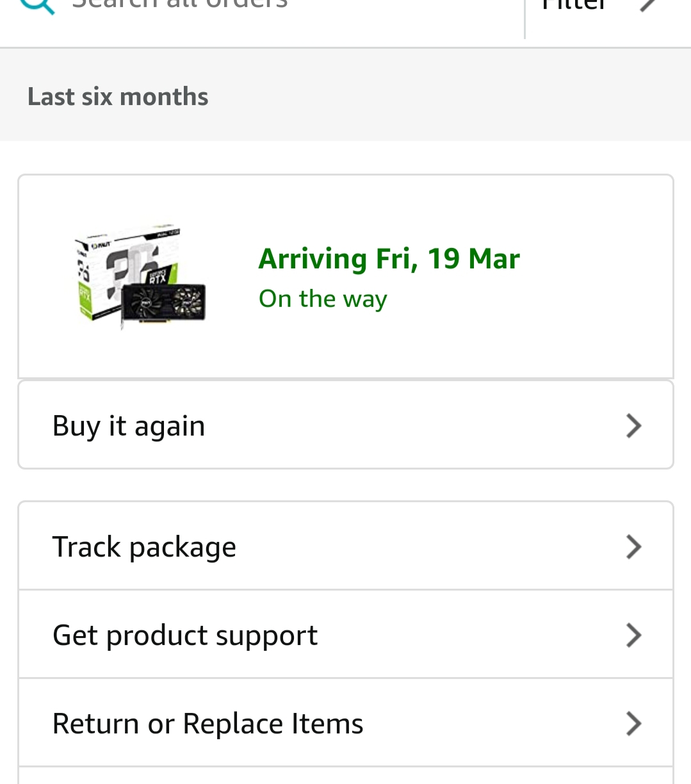
Task: Click the Arriving Fri, 19 Mar heading
Action: [x=389, y=259]
